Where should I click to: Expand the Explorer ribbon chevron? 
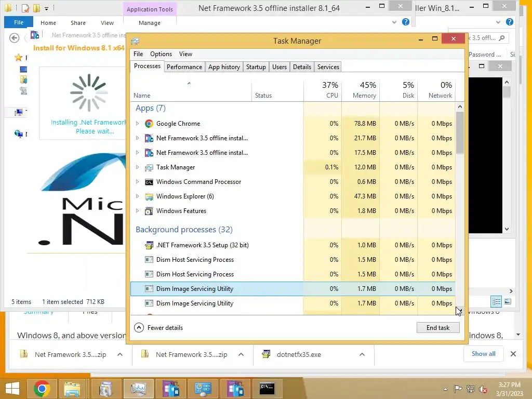[394, 22]
